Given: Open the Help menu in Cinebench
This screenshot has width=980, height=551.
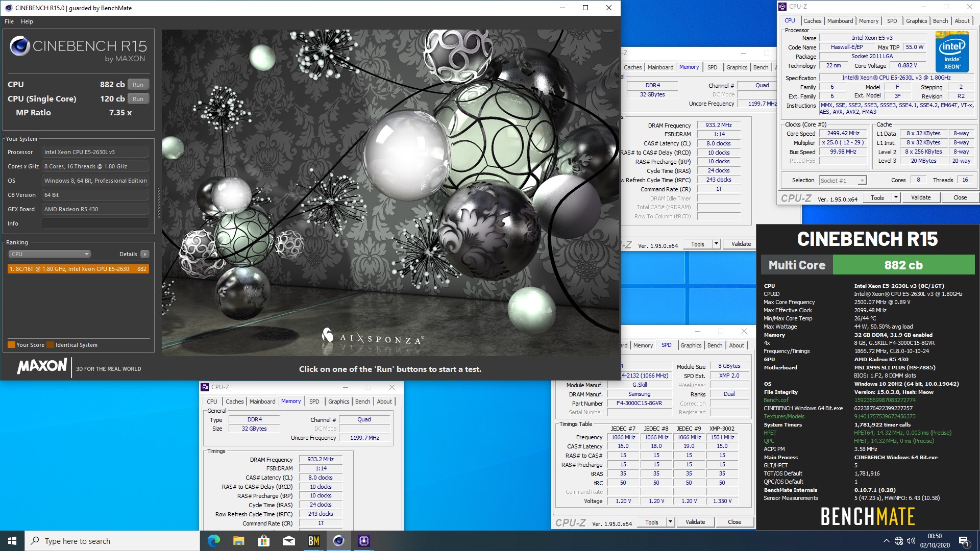Looking at the screenshot, I should coord(27,21).
